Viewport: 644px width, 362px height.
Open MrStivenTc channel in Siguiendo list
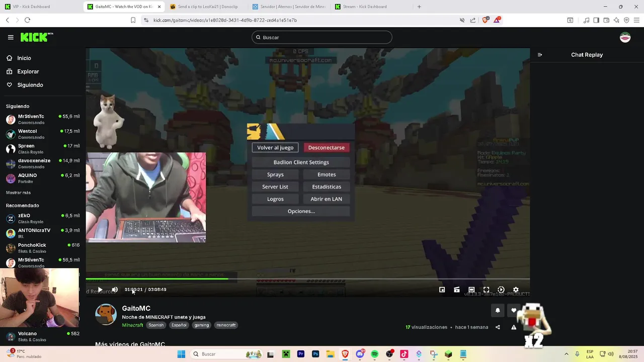[x=42, y=119]
